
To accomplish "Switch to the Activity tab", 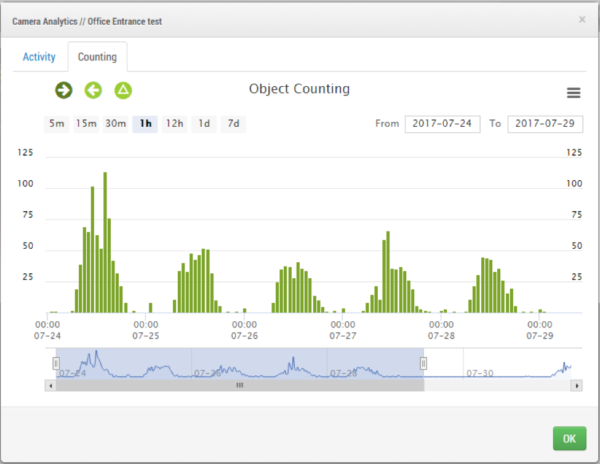I will (x=40, y=57).
